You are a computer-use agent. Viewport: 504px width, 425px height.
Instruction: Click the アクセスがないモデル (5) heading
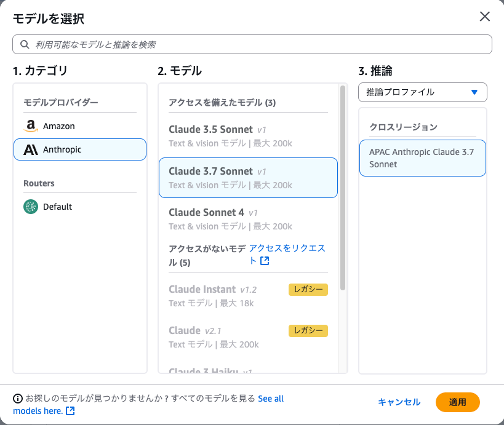point(207,255)
